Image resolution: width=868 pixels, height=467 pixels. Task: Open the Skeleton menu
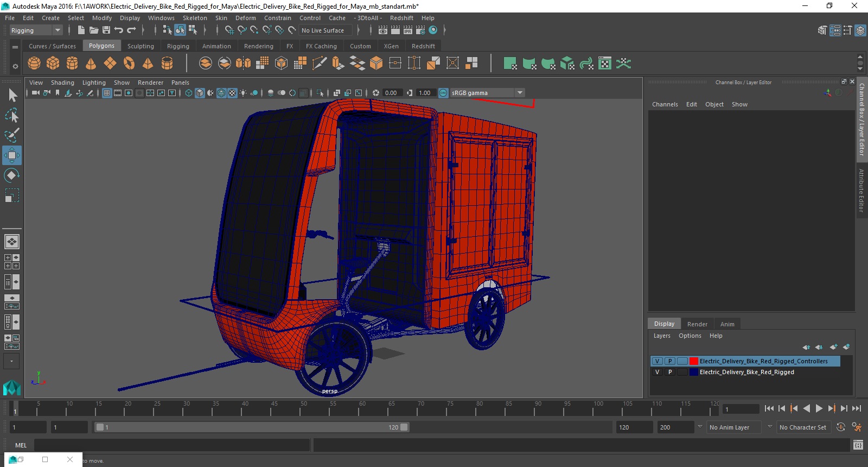(195, 18)
